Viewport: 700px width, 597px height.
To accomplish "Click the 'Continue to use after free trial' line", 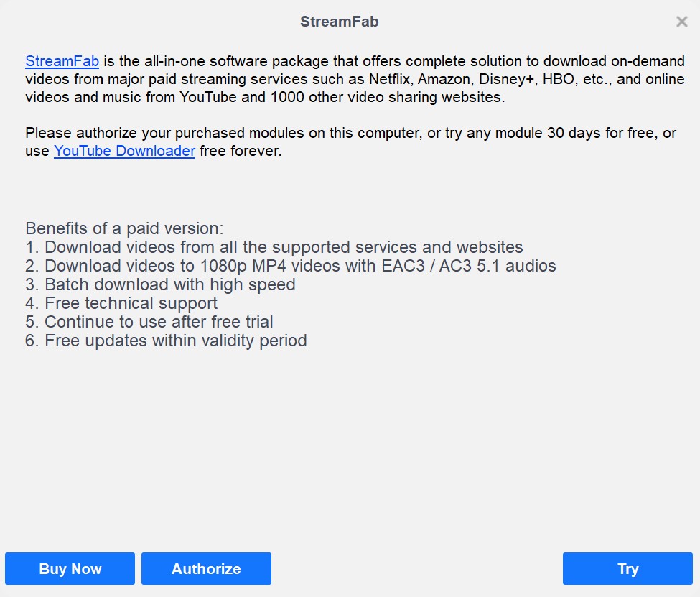I will (x=149, y=322).
